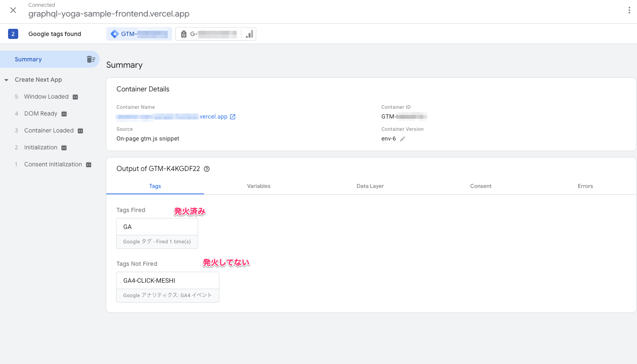Open the container name external link icon
637x364 pixels.
233,117
